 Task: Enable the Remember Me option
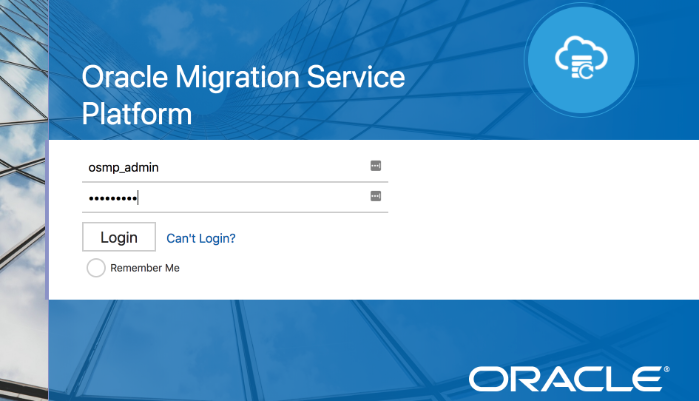click(96, 268)
